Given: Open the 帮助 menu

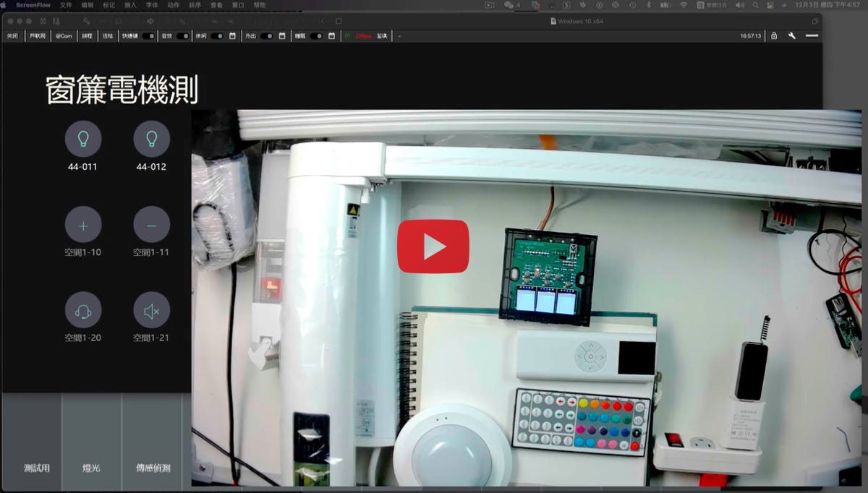Looking at the screenshot, I should point(260,4).
